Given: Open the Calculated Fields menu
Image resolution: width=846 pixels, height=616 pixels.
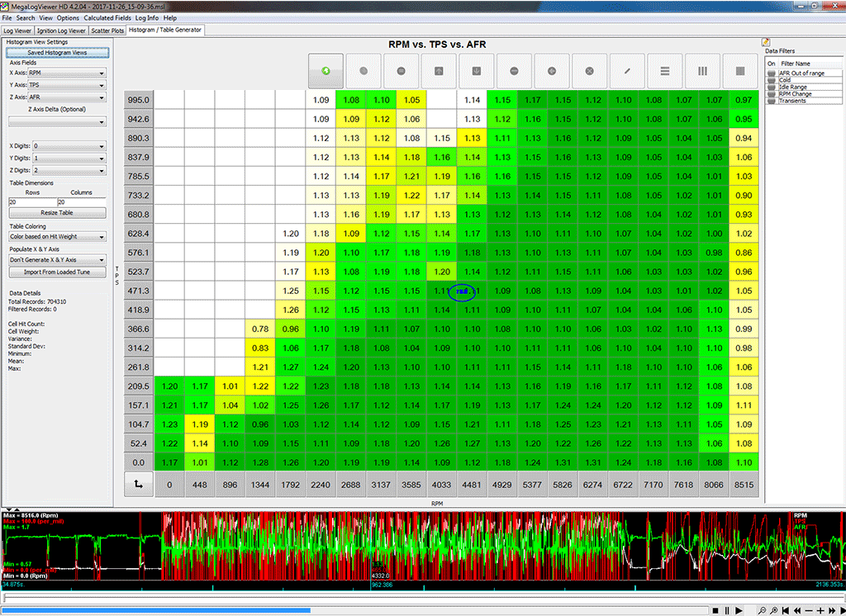Looking at the screenshot, I should click(x=107, y=17).
